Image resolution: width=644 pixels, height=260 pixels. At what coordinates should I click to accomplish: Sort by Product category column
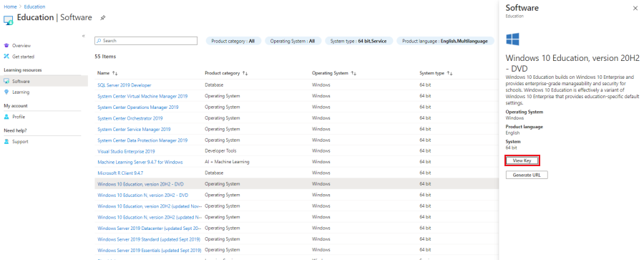[x=226, y=73]
